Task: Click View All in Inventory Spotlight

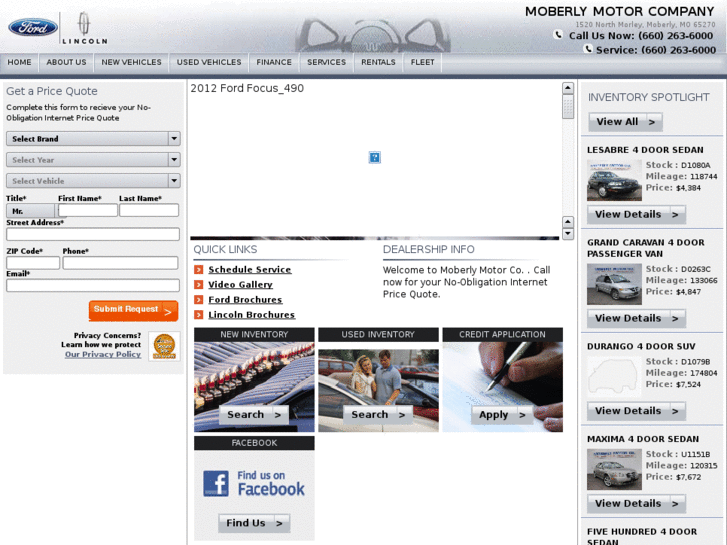Action: point(625,122)
